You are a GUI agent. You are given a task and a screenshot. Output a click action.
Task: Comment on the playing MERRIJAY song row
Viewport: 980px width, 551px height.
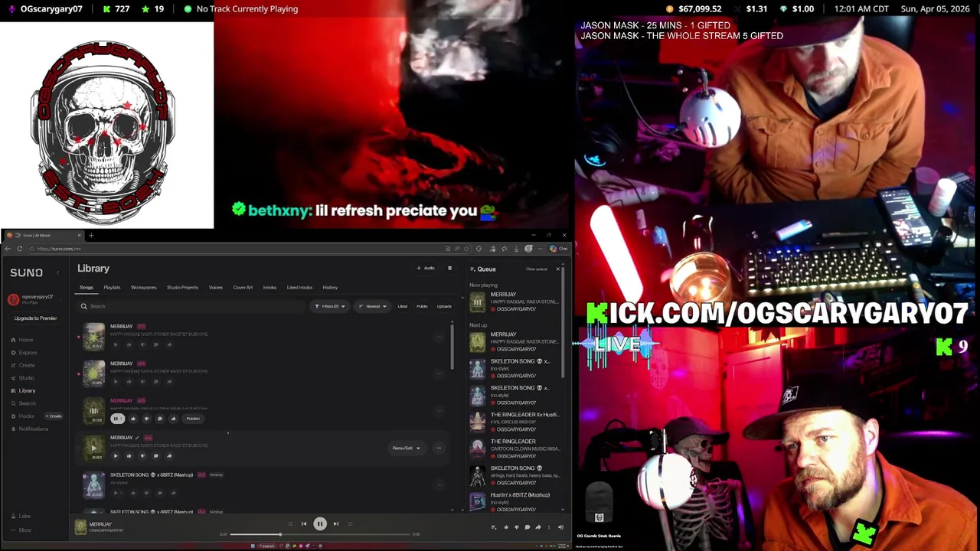[x=160, y=419]
